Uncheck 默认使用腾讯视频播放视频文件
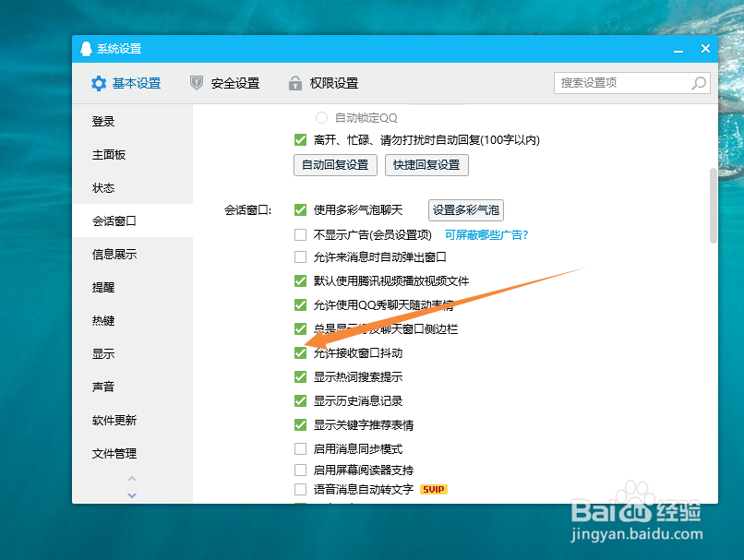The height and width of the screenshot is (560, 744). click(x=300, y=280)
